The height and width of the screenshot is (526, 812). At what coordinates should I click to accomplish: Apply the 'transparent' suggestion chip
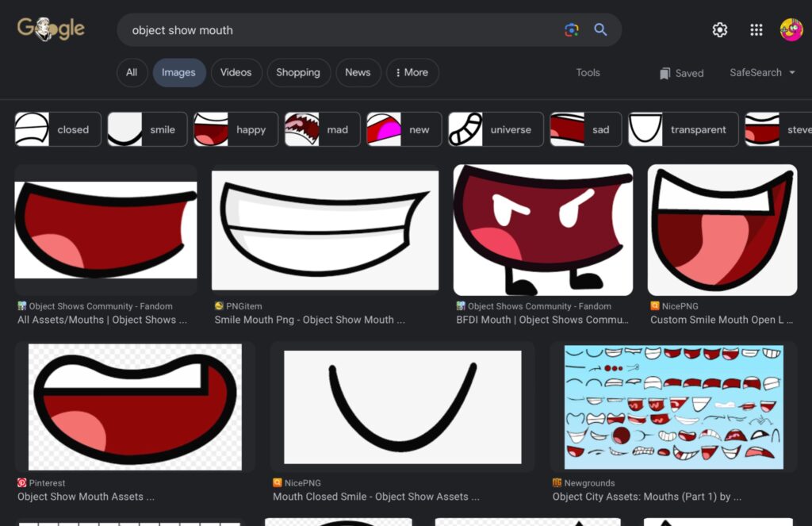click(x=683, y=129)
